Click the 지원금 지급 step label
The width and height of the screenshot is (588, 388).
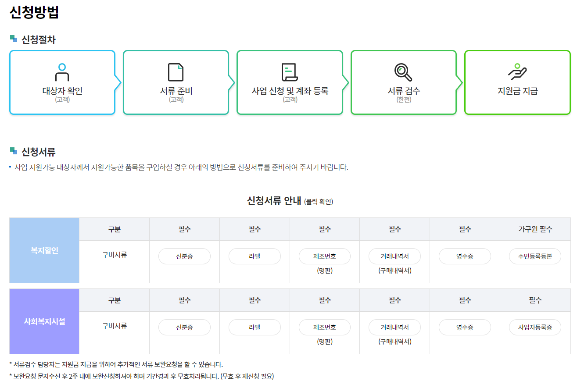click(518, 91)
